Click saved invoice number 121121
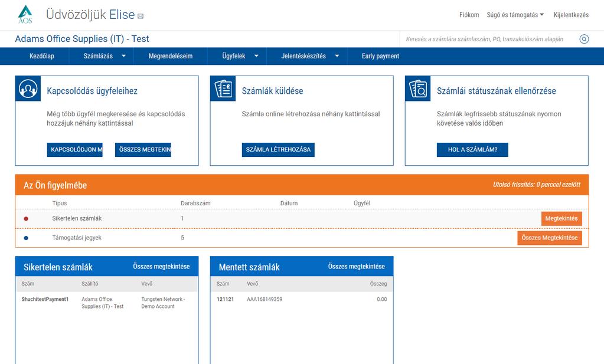 (x=226, y=299)
